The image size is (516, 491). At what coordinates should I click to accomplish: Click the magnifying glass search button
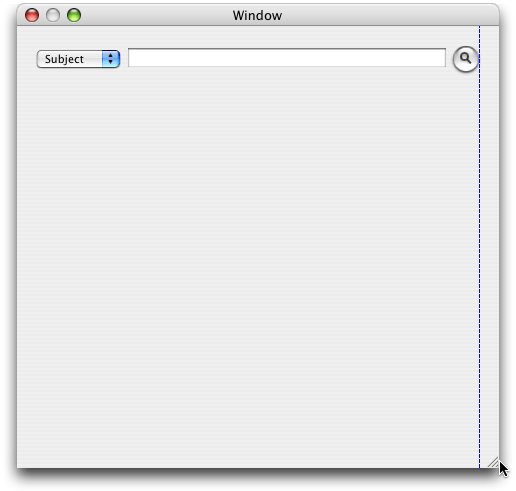465,59
